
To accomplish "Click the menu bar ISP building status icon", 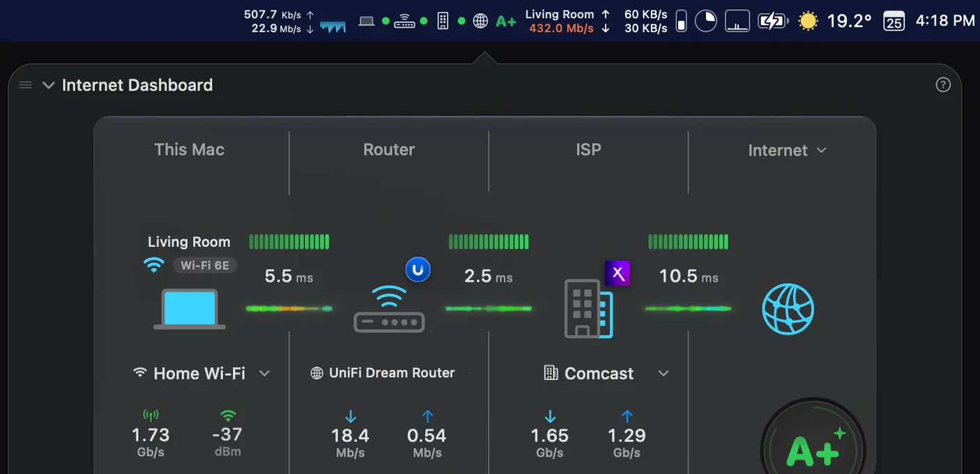I will tap(443, 21).
